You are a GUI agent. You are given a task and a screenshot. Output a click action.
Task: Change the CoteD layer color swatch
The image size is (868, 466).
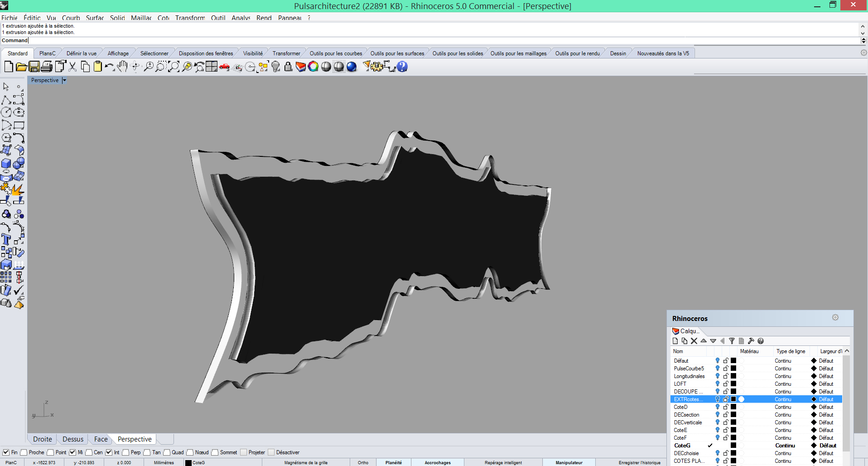[733, 407]
